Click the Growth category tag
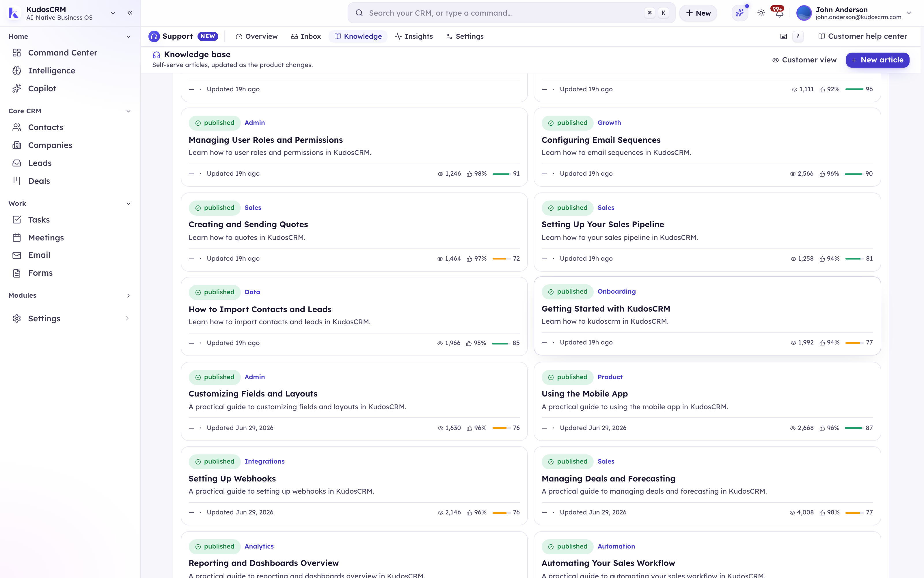Screen dimensions: 924x578 609,123
